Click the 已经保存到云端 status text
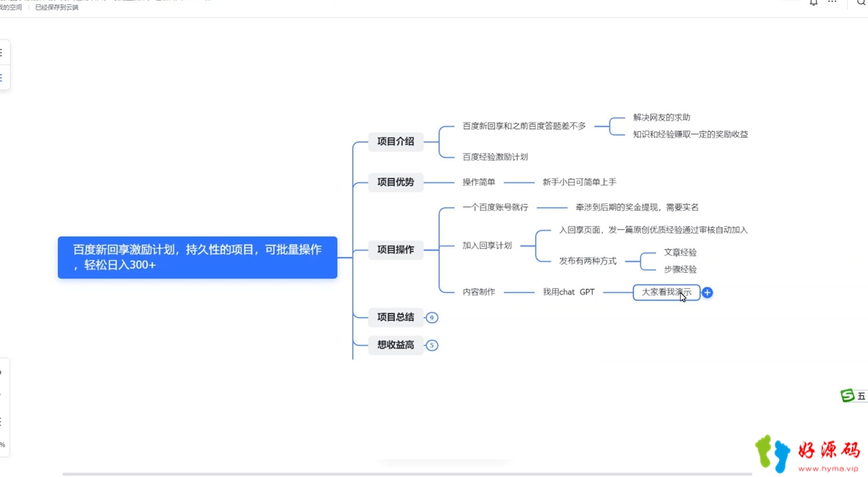This screenshot has width=868, height=477. (57, 8)
